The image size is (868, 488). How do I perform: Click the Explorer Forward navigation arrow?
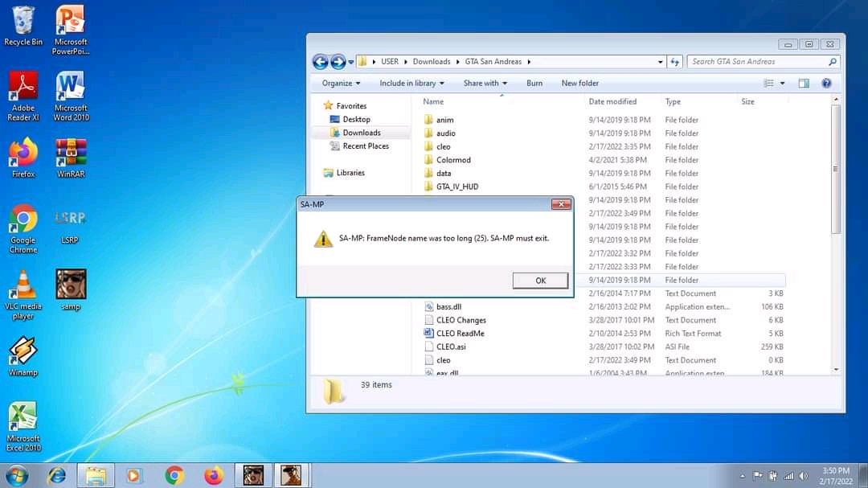click(338, 61)
